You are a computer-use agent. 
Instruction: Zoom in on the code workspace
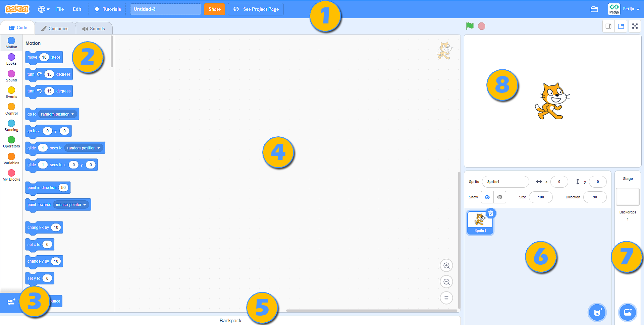[x=446, y=266]
